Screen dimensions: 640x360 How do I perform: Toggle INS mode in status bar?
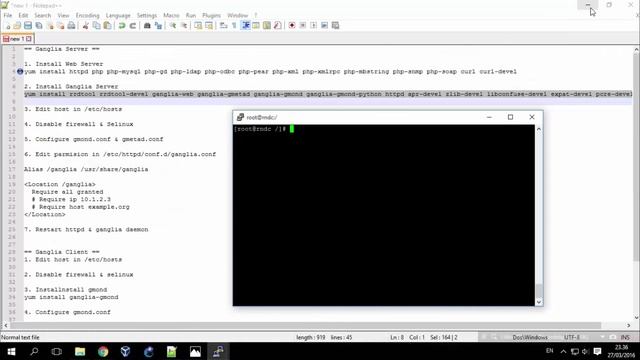625,337
